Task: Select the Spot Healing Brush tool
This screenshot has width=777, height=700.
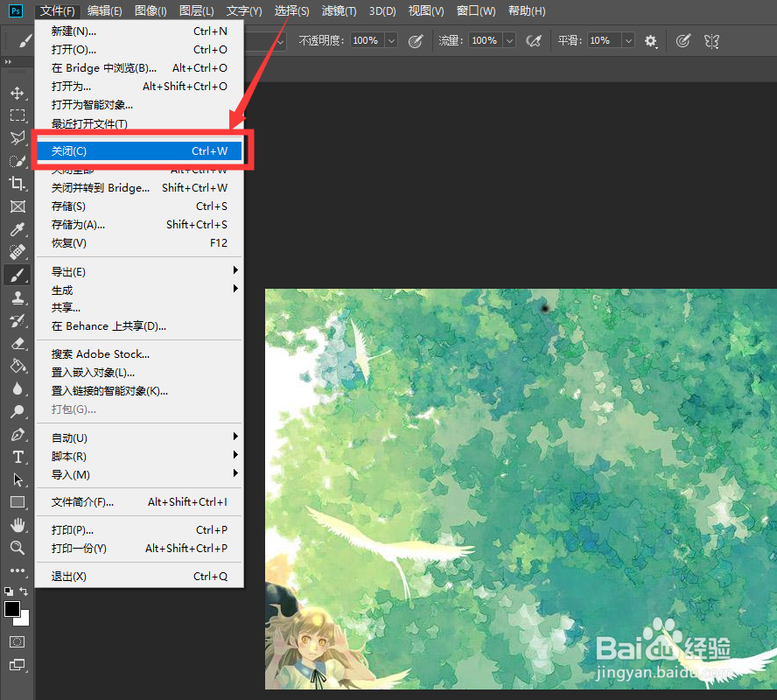Action: (17, 252)
